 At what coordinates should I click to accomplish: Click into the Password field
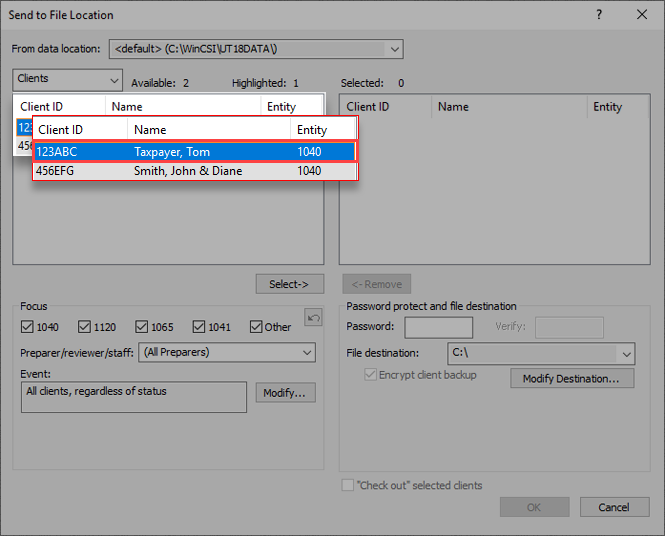438,327
